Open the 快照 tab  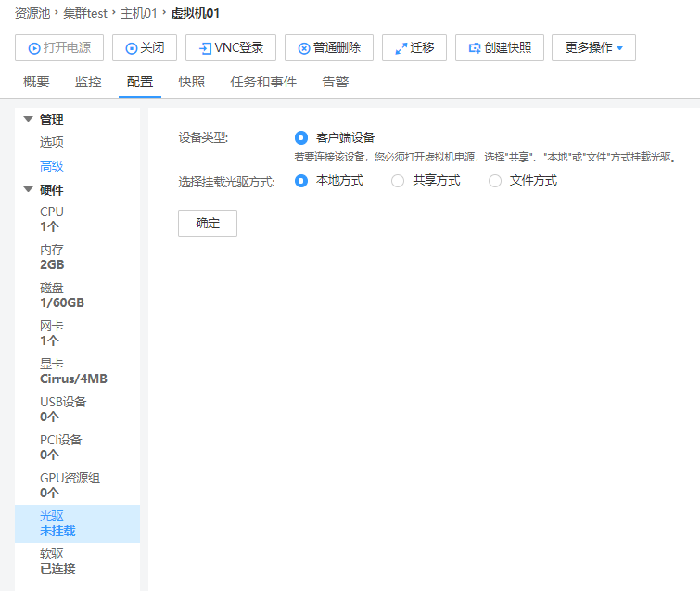192,82
